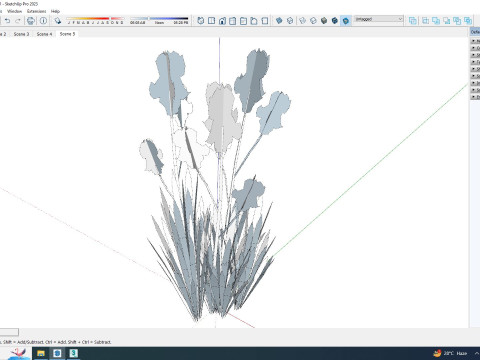This screenshot has width=480, height=360.
Task: Click the Redo arrow icon
Action: click(x=18, y=21)
